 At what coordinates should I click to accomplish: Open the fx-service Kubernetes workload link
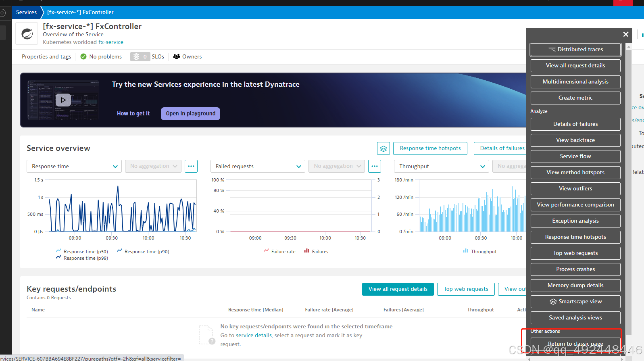pyautogui.click(x=111, y=42)
